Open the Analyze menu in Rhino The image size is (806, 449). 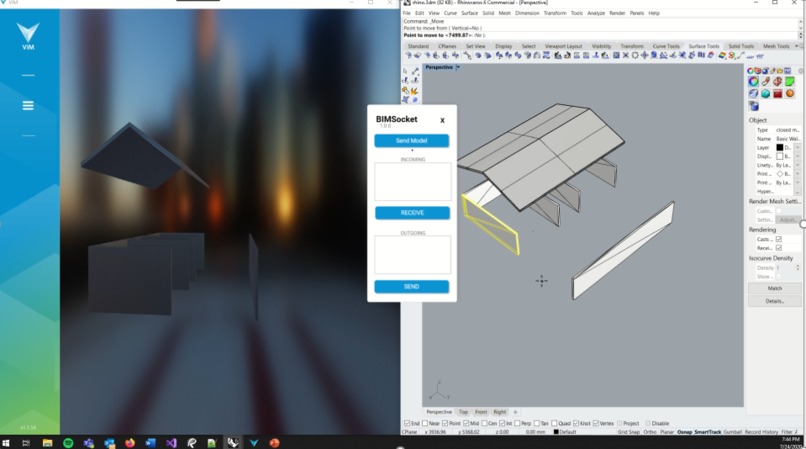[x=596, y=13]
